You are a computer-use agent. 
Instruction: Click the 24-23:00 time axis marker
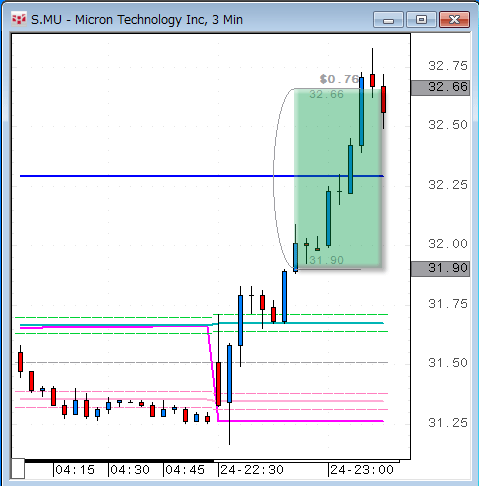362,470
